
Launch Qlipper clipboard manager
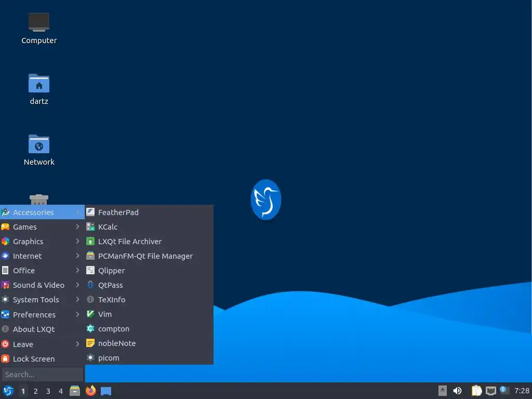coord(149,271)
